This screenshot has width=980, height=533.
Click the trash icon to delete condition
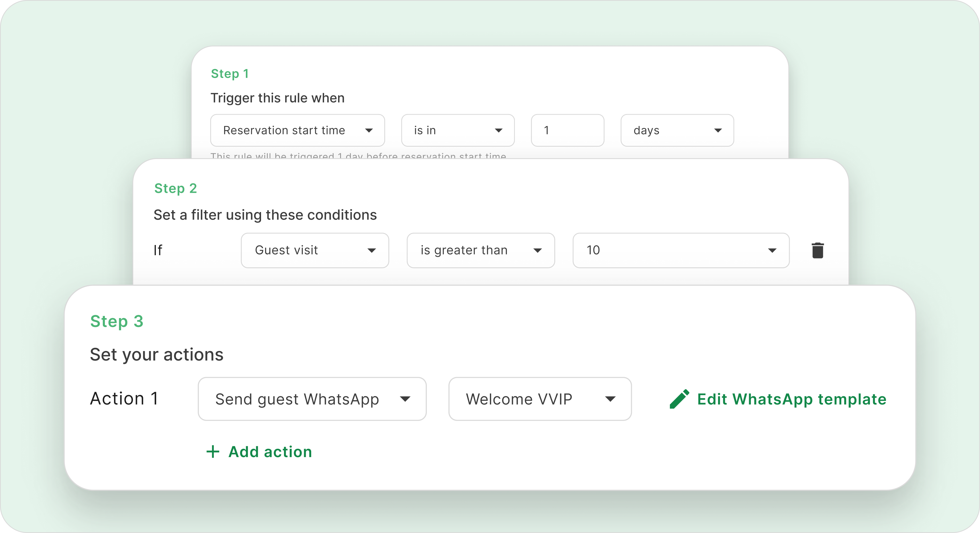click(818, 250)
